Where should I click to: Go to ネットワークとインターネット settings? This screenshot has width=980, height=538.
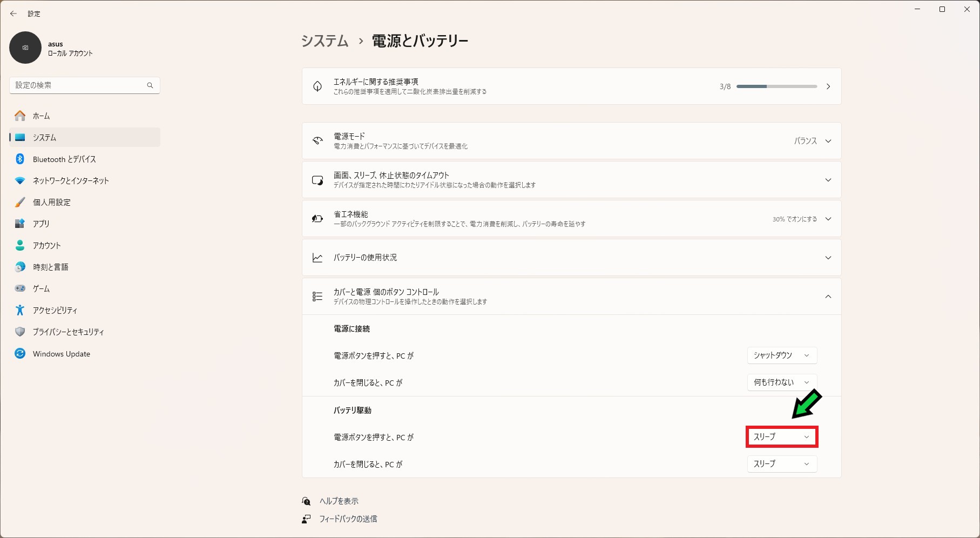pyautogui.click(x=70, y=181)
